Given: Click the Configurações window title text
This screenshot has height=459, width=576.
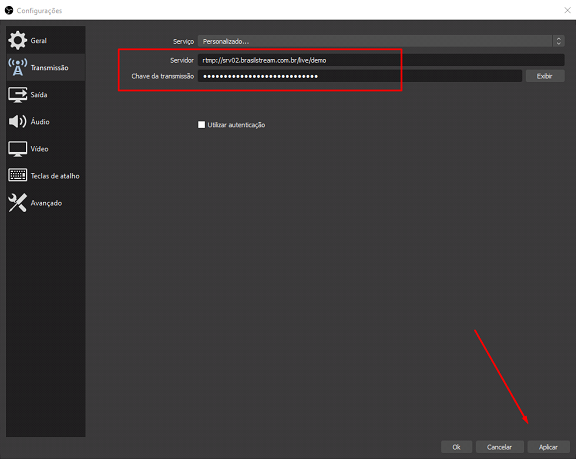Looking at the screenshot, I should point(39,11).
